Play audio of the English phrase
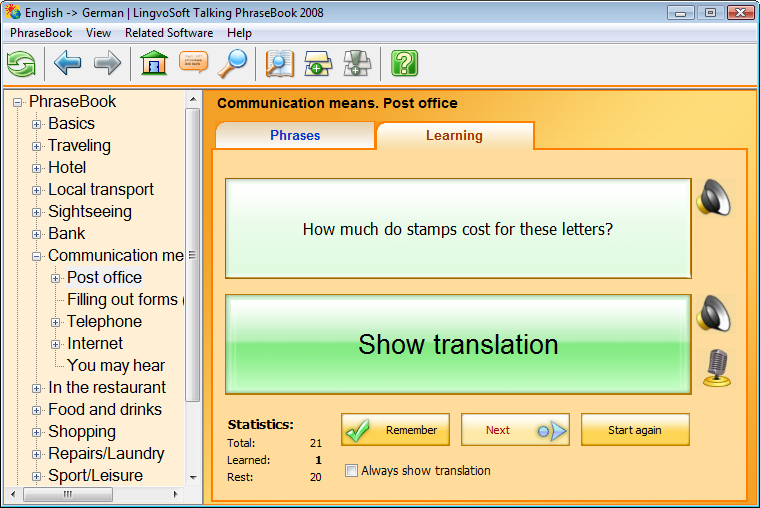The height and width of the screenshot is (508, 760). (714, 197)
